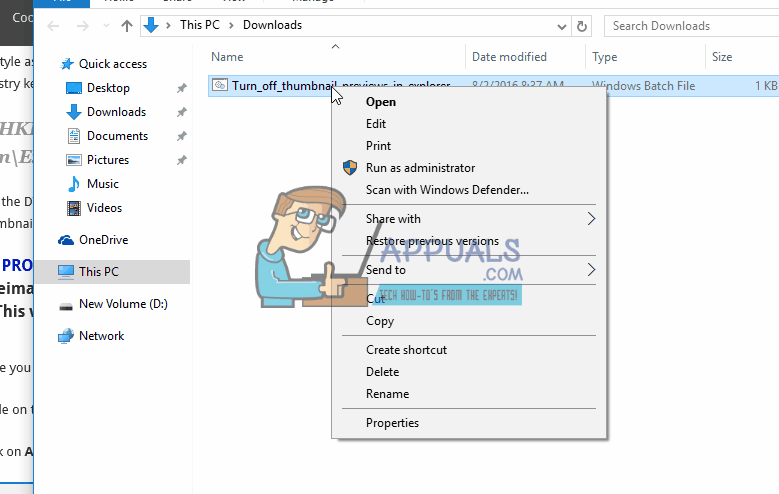Click the OneDrive cloud icon
This screenshot has height=494, width=779.
[x=66, y=240]
